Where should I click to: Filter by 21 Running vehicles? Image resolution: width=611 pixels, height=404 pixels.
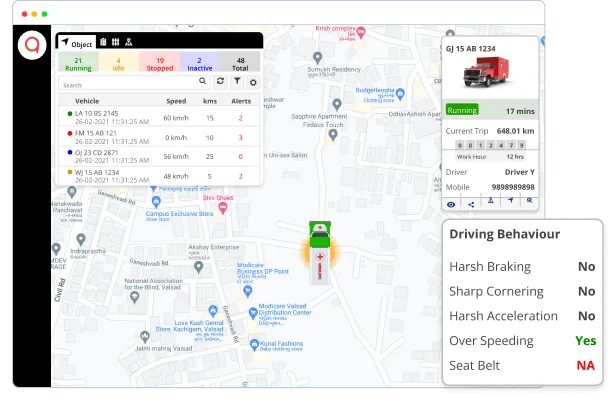(78, 64)
